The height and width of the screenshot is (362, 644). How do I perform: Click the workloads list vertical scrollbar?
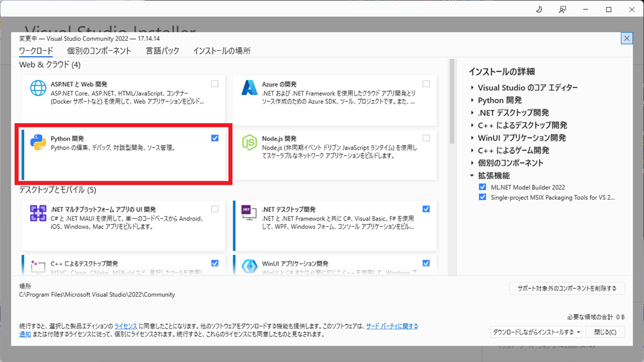(x=452, y=101)
